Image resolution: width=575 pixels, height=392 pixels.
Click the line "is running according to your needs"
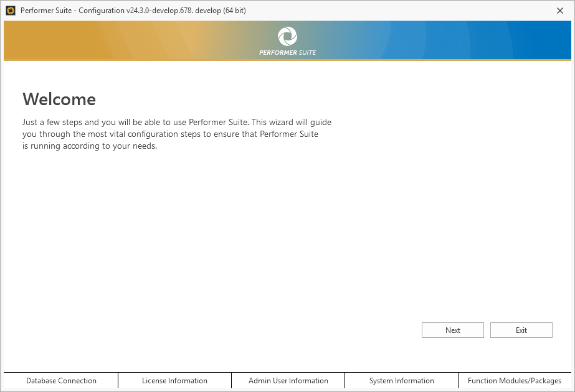tap(89, 147)
